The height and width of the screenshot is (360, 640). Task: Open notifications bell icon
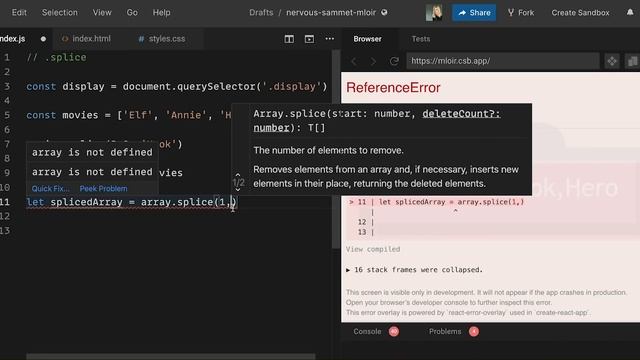pyautogui.click(x=630, y=13)
